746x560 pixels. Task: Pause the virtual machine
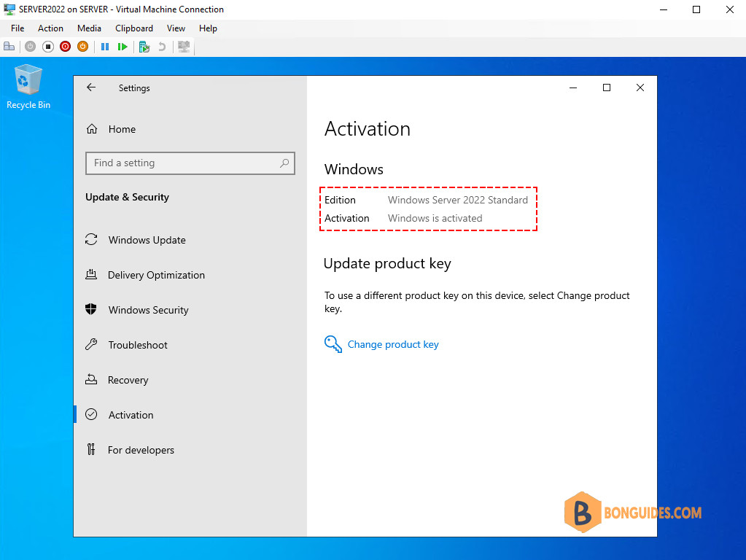coord(105,47)
